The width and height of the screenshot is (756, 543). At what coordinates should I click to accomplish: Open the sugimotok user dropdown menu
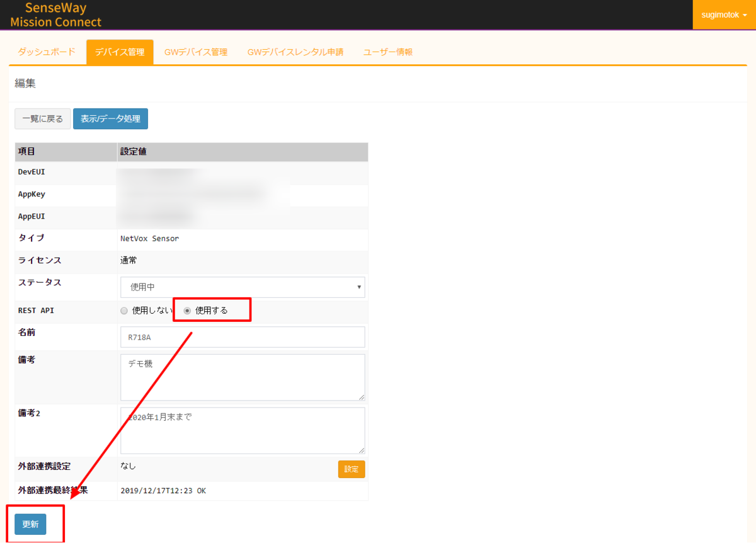pyautogui.click(x=724, y=14)
